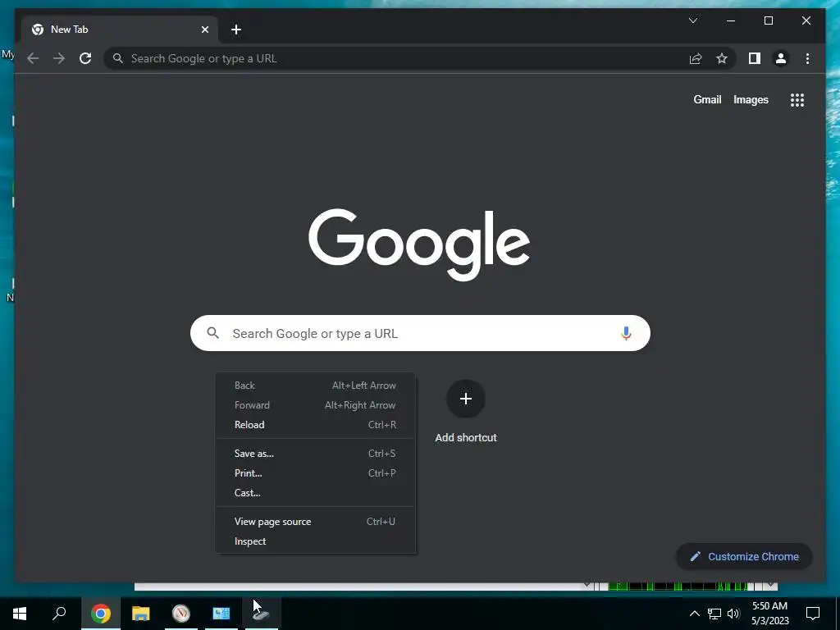Choose Save as... from context menu
Viewport: 840px width, 630px height.
(315, 454)
